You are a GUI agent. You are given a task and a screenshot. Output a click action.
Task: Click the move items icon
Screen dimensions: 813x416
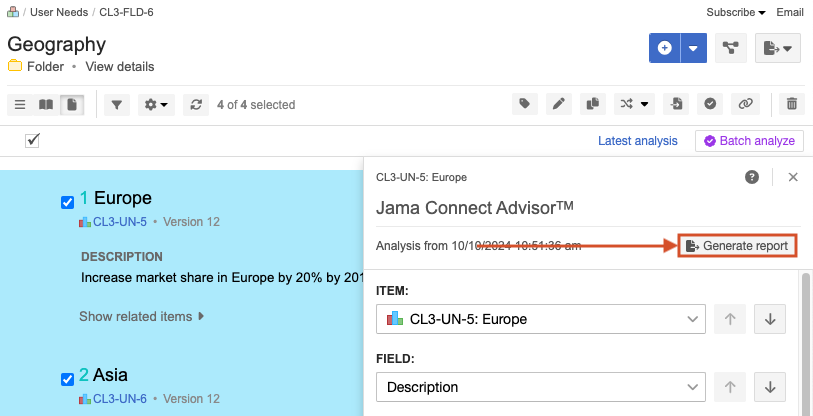coord(676,104)
